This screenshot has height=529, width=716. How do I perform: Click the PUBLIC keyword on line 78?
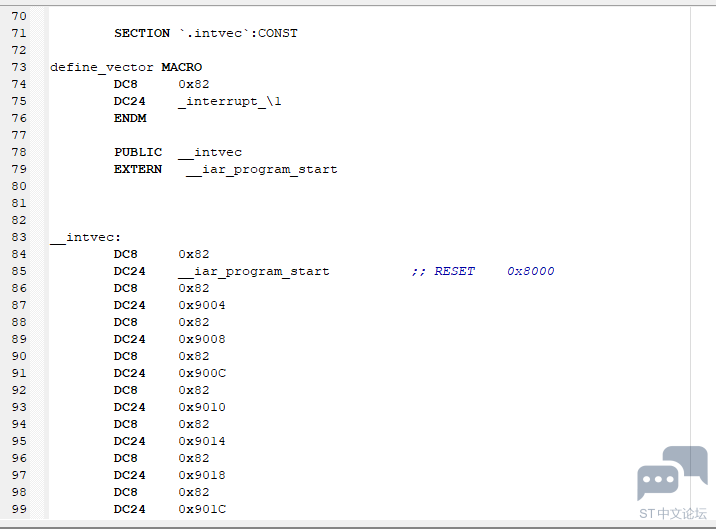click(x=138, y=152)
